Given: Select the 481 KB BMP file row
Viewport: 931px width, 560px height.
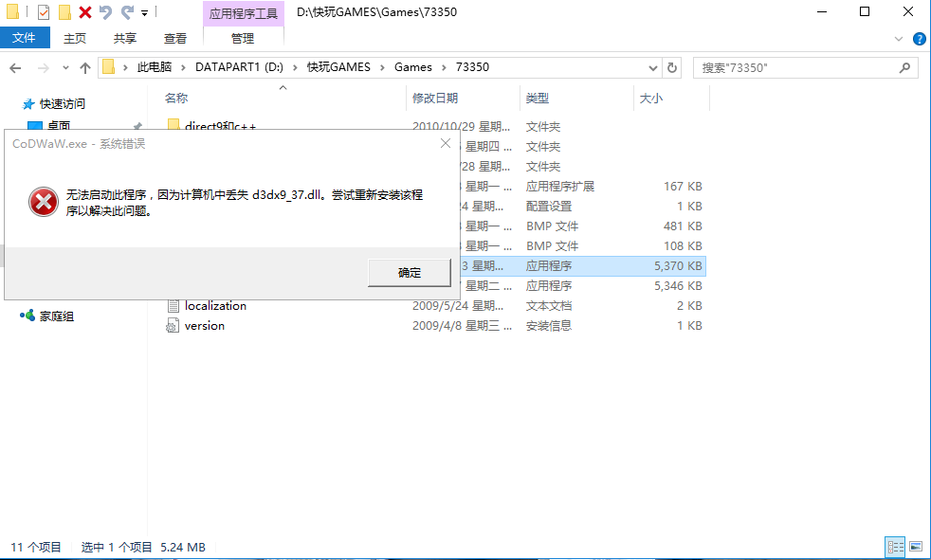Looking at the screenshot, I should 582,226.
